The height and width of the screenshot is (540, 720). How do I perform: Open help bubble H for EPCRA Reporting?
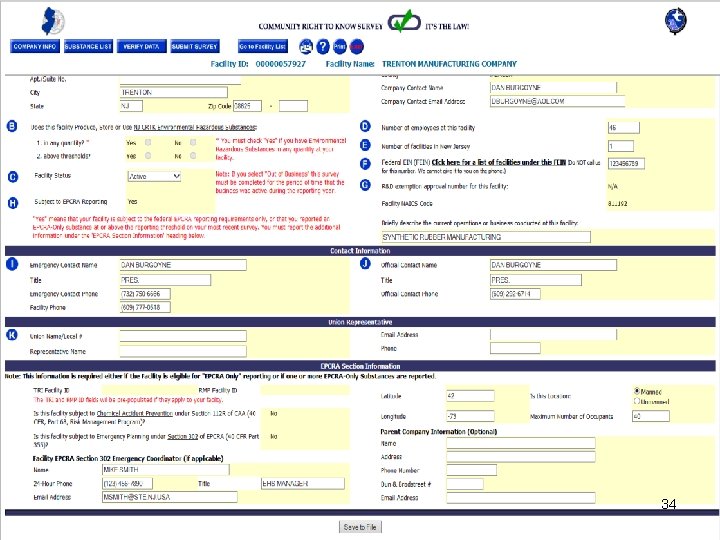click(x=13, y=202)
